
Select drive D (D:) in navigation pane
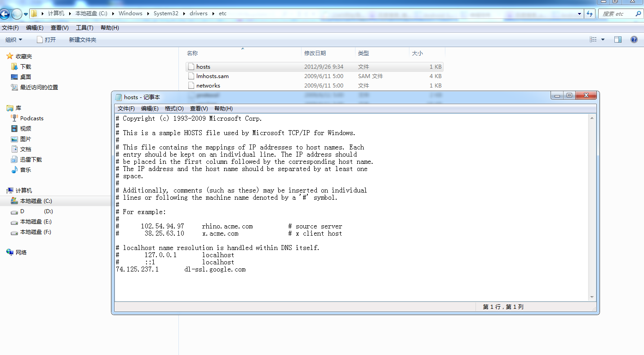tap(36, 211)
